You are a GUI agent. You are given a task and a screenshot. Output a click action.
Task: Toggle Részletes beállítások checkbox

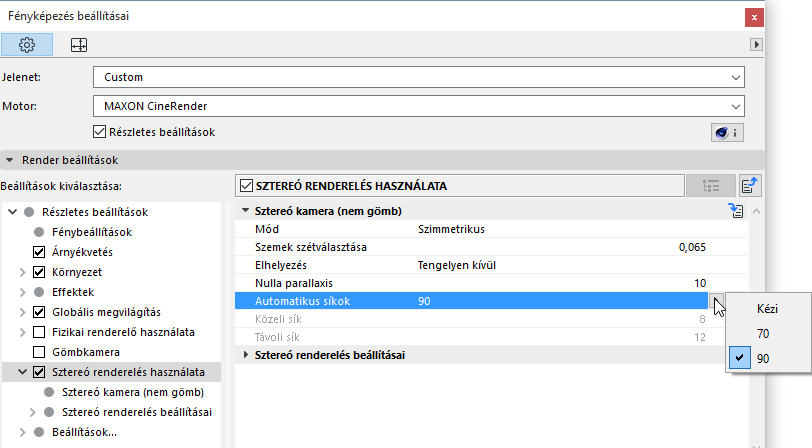click(99, 132)
